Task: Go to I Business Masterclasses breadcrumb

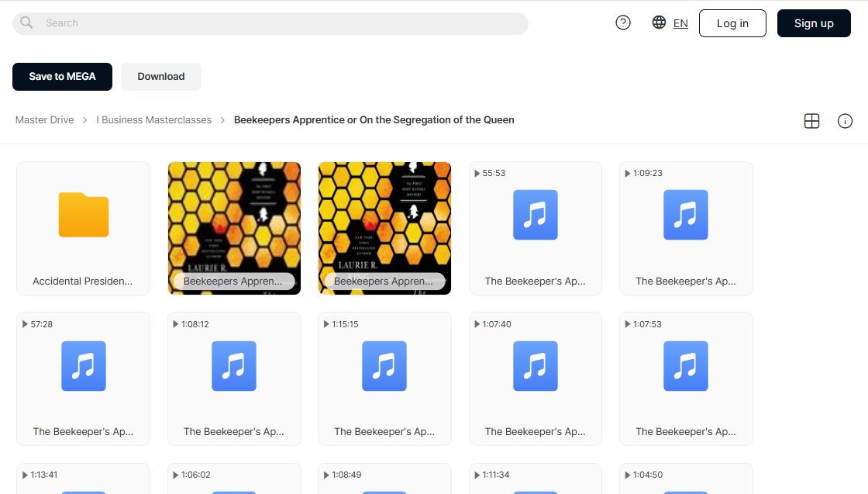Action: click(x=154, y=119)
